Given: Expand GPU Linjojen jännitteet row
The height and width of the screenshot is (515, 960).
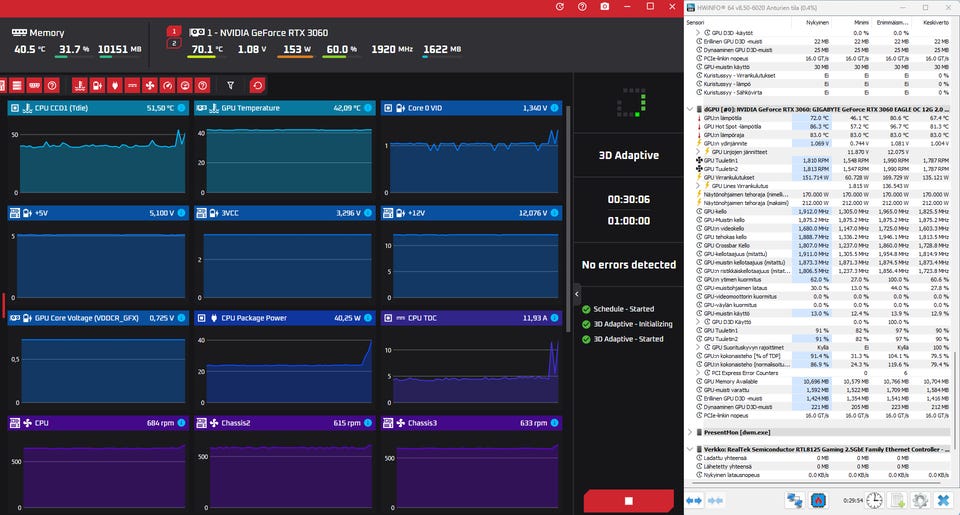Looking at the screenshot, I should coord(698,152).
